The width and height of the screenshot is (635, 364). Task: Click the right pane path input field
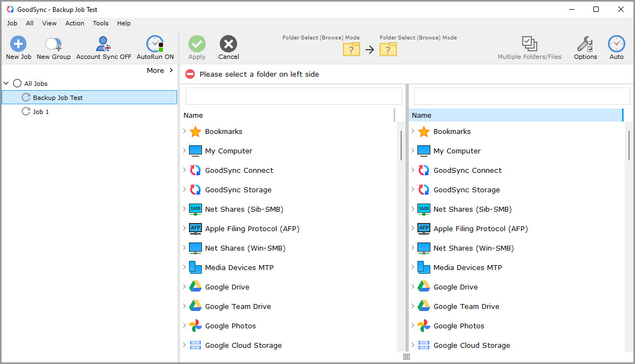coord(522,96)
